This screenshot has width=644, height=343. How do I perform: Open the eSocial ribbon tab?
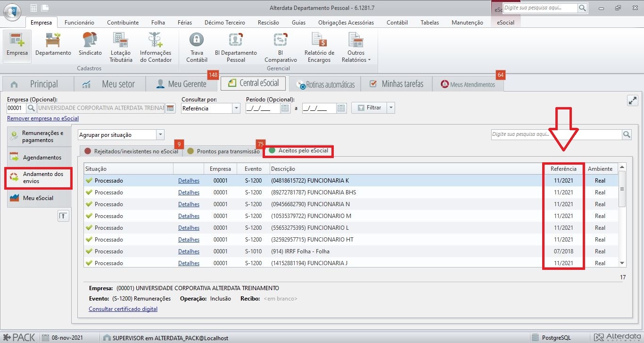(x=505, y=22)
